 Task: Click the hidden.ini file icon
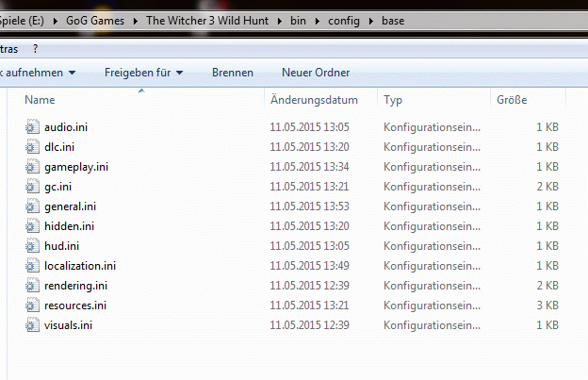tap(32, 226)
